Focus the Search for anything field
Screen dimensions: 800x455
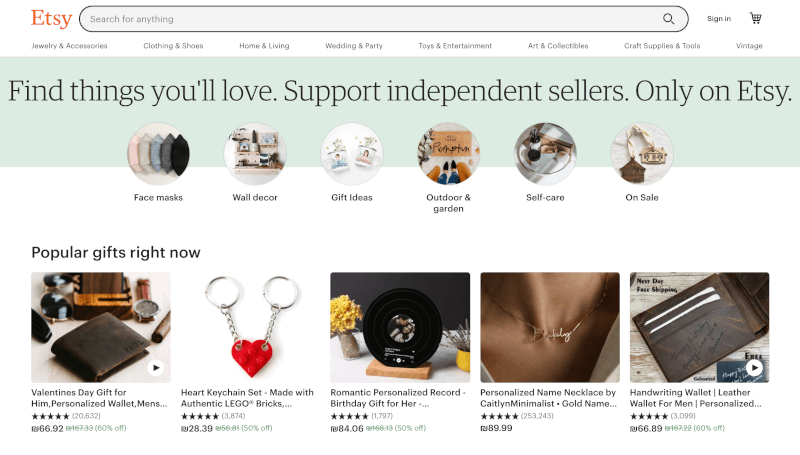372,19
